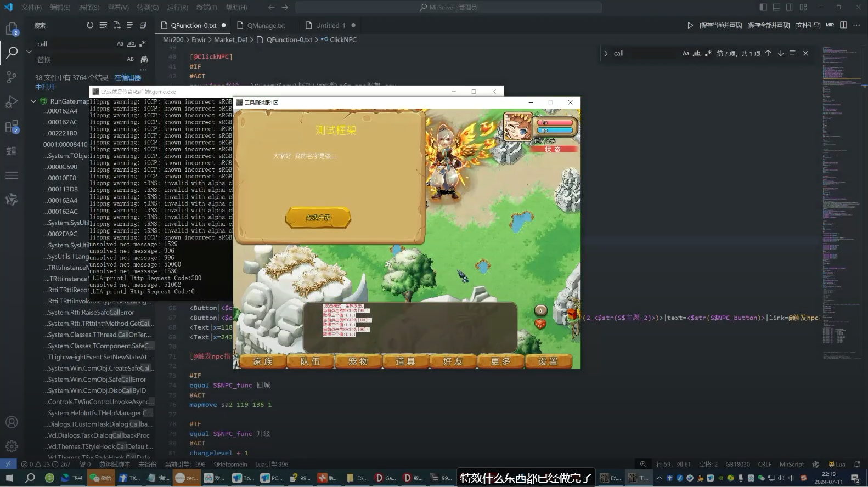The image size is (868, 487).
Task: Click in the 替换 replace input field
Action: point(77,59)
